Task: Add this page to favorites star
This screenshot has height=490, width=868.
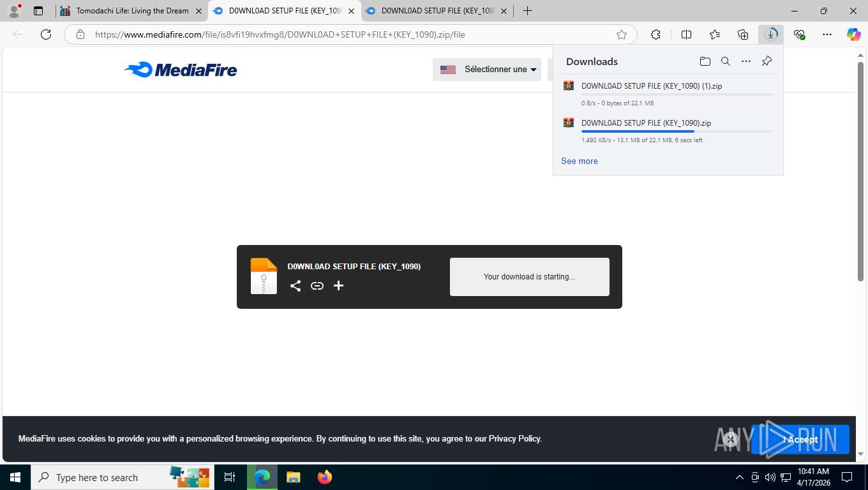Action: (x=621, y=34)
